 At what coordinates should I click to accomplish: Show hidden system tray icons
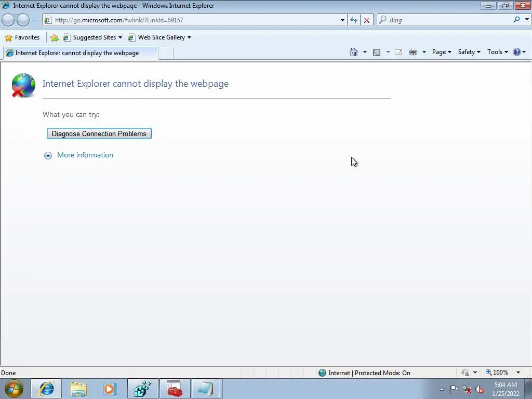point(442,390)
